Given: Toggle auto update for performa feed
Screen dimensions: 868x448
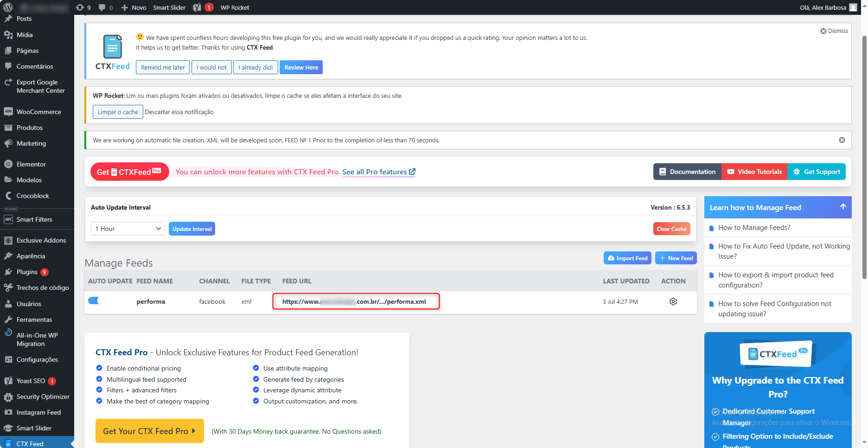Looking at the screenshot, I should (x=98, y=301).
